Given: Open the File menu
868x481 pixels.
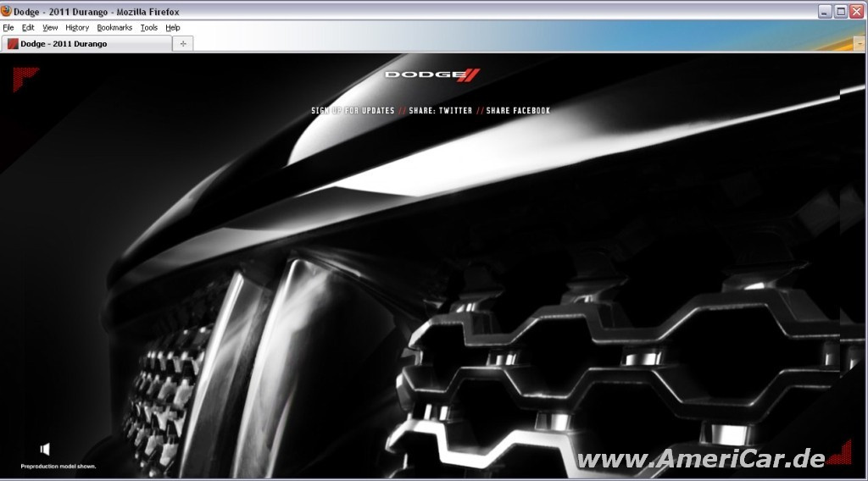Looking at the screenshot, I should [x=8, y=28].
